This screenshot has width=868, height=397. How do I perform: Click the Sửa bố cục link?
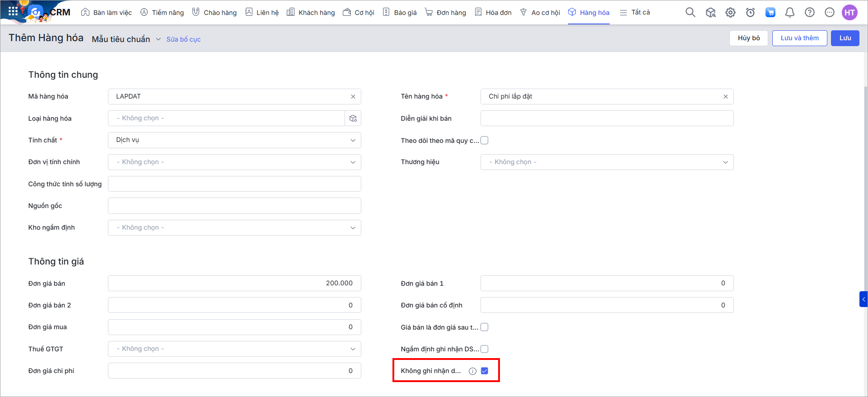point(183,39)
